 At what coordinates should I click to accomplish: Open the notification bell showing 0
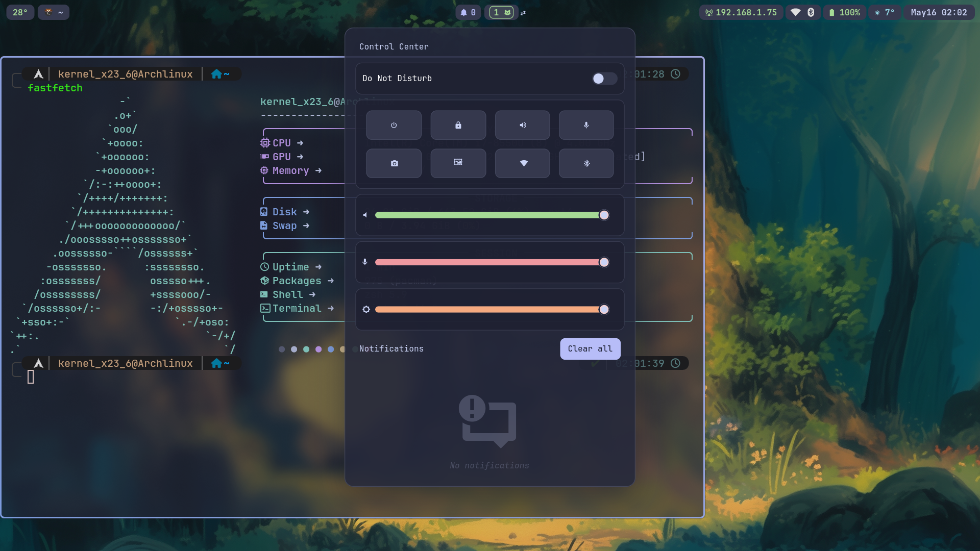(468, 12)
